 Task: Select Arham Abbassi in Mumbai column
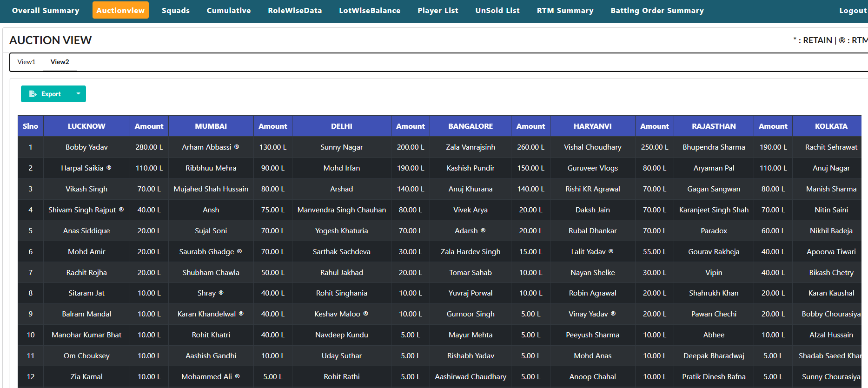point(211,147)
